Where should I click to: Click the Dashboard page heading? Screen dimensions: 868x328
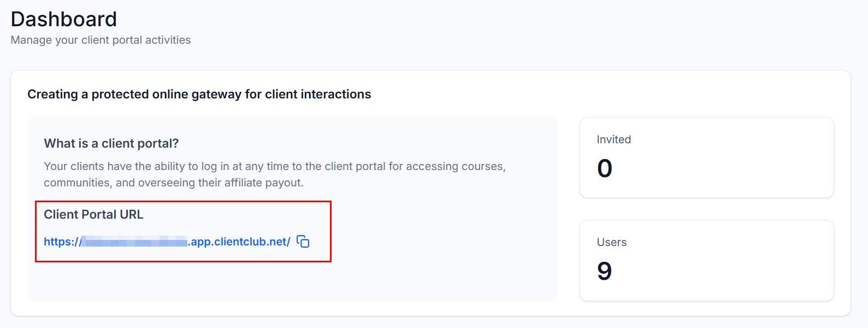coord(64,19)
